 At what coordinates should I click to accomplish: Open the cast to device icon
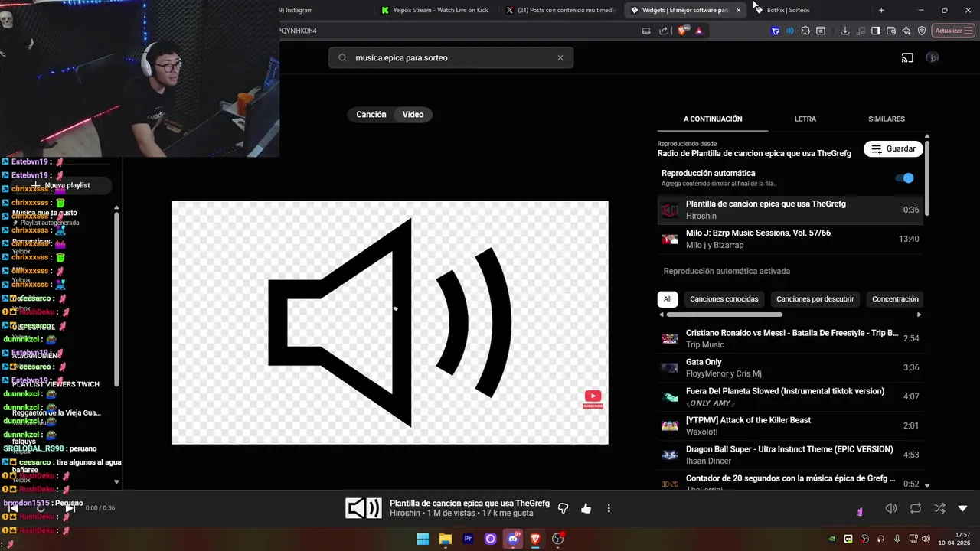pos(907,57)
